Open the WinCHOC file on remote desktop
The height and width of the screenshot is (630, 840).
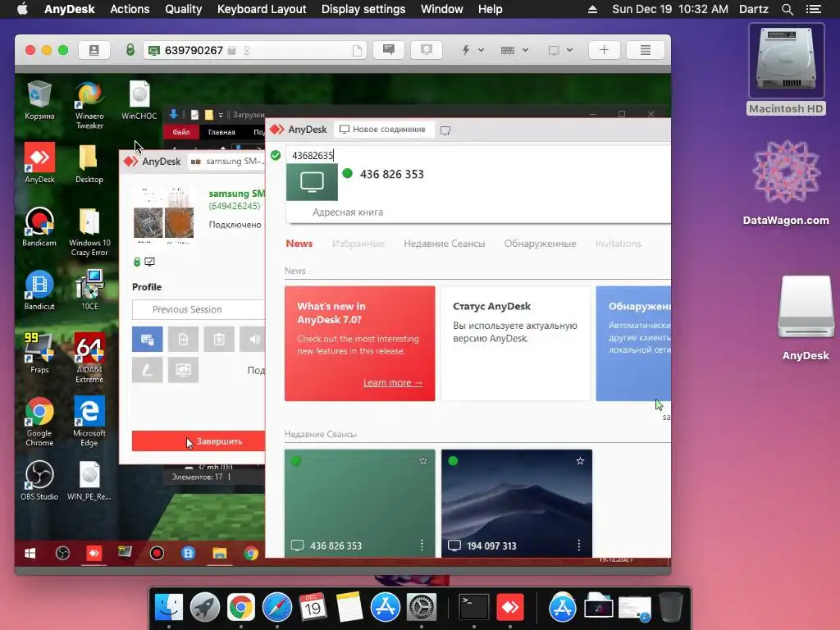[x=139, y=100]
